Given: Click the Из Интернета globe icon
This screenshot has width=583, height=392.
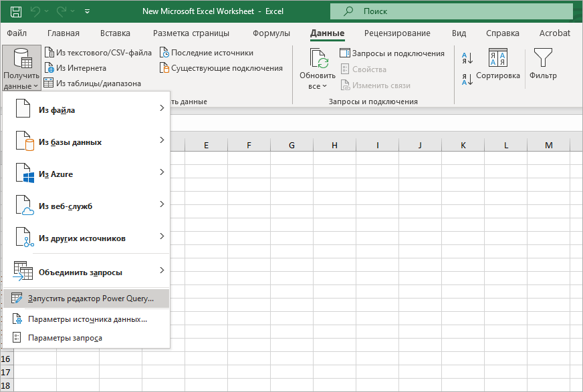Looking at the screenshot, I should [49, 68].
